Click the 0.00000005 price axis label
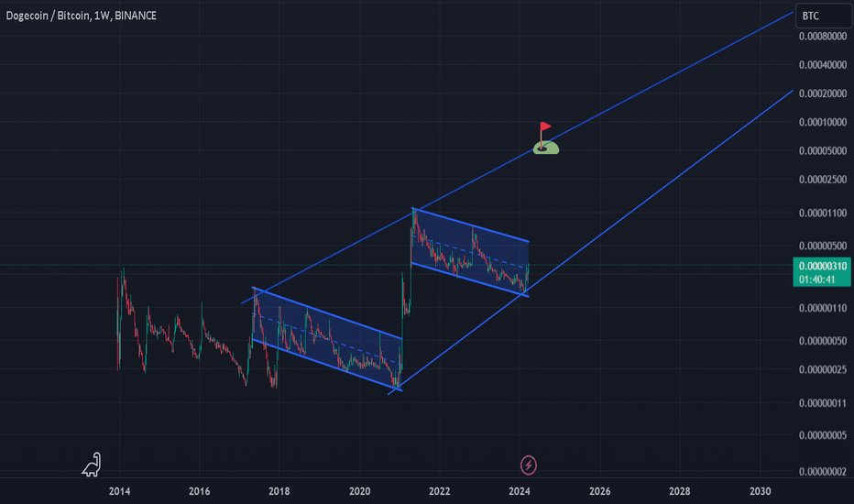854x504 pixels. [x=823, y=435]
